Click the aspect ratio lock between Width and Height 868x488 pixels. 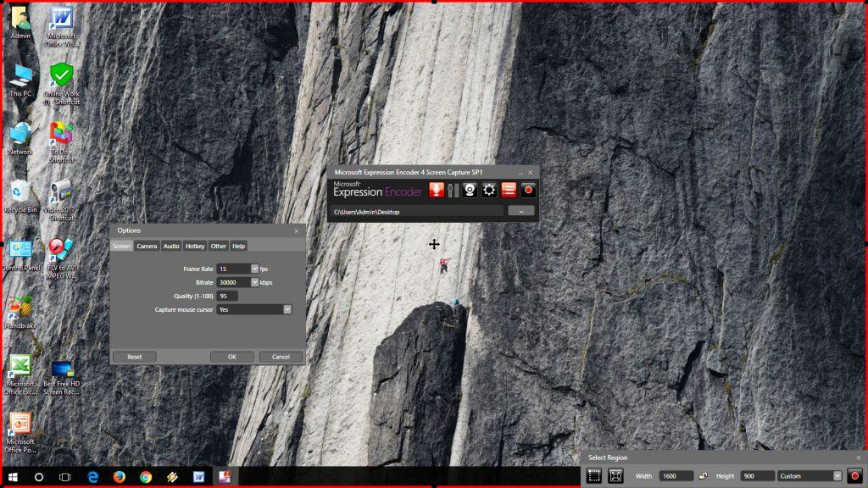(x=704, y=475)
